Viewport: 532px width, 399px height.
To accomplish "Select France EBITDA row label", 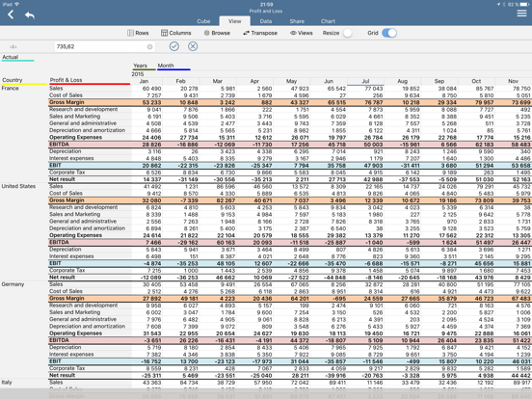I will 59,145.
